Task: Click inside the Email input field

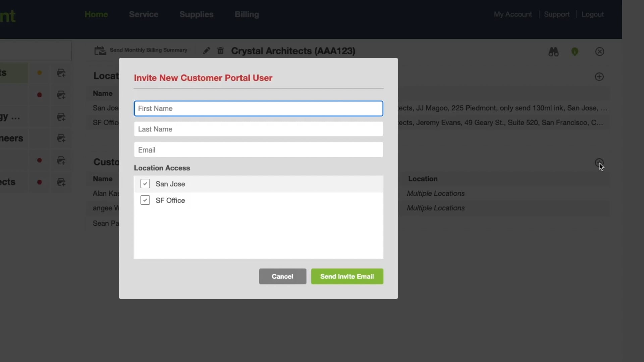Action: [x=258, y=149]
